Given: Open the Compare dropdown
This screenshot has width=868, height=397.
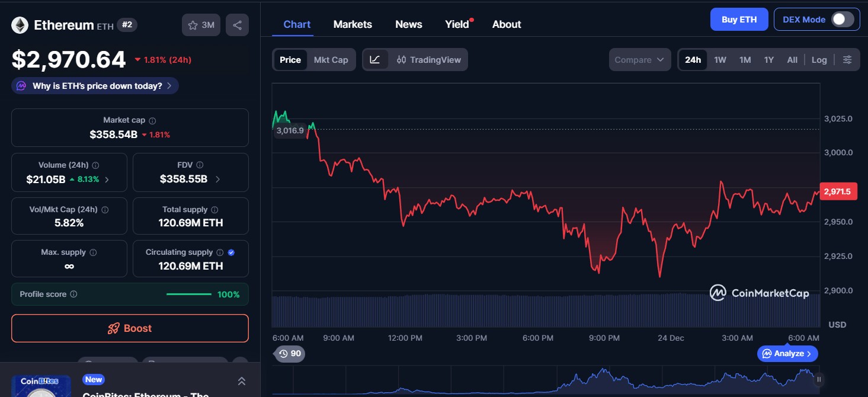Looking at the screenshot, I should [639, 59].
